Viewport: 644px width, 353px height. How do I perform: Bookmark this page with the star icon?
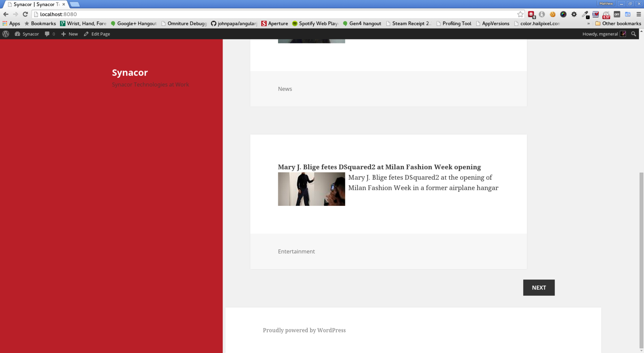(x=520, y=14)
